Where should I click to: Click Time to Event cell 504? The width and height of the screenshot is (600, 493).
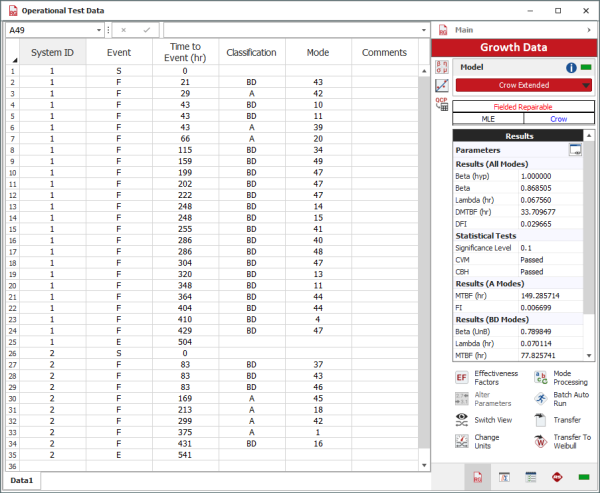tap(185, 342)
